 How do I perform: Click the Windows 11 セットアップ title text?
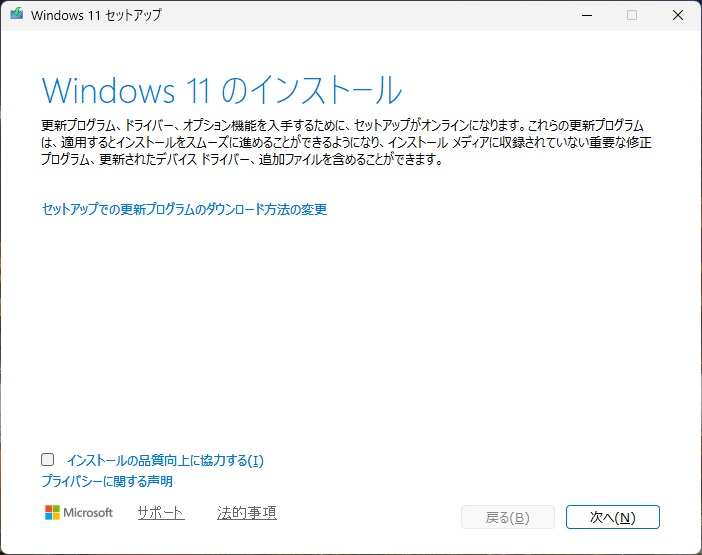[x=96, y=15]
